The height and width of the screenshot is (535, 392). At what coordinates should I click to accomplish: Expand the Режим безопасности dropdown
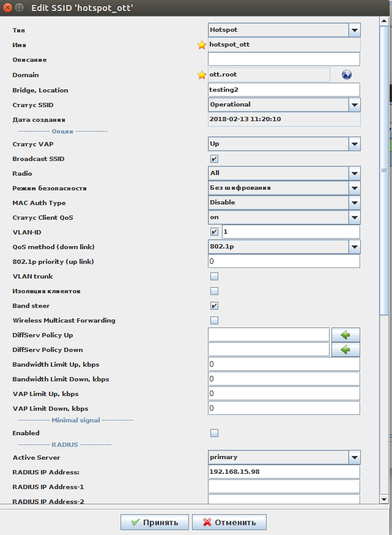tap(354, 188)
